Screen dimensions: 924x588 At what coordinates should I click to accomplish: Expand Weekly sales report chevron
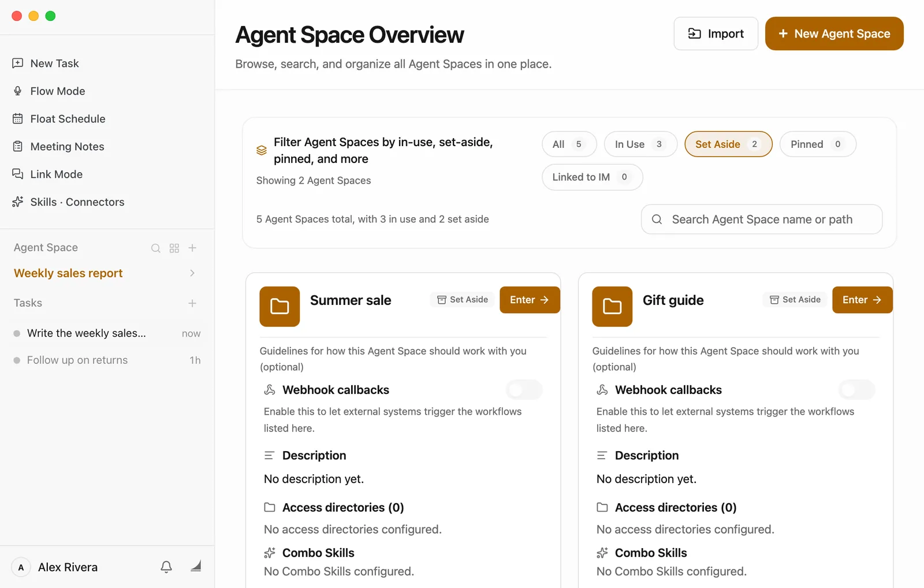192,273
